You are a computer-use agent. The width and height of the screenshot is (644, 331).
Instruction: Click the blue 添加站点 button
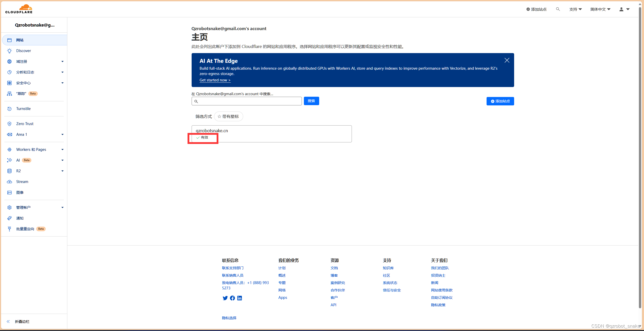coord(500,101)
